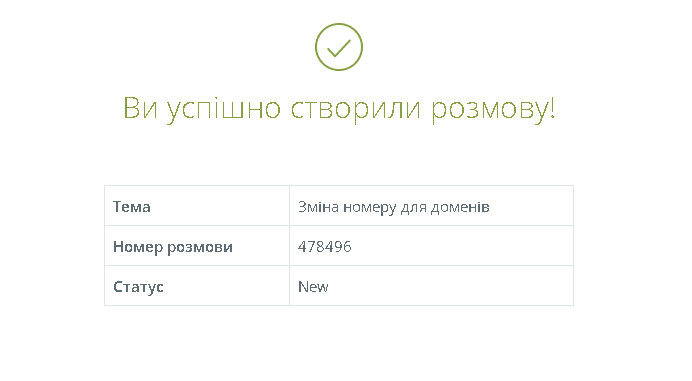
Task: Click the green checkmark success icon
Action: 338,47
